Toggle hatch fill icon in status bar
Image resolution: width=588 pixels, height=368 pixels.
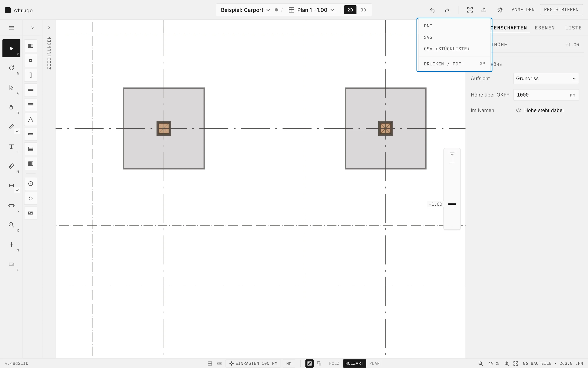tap(309, 363)
